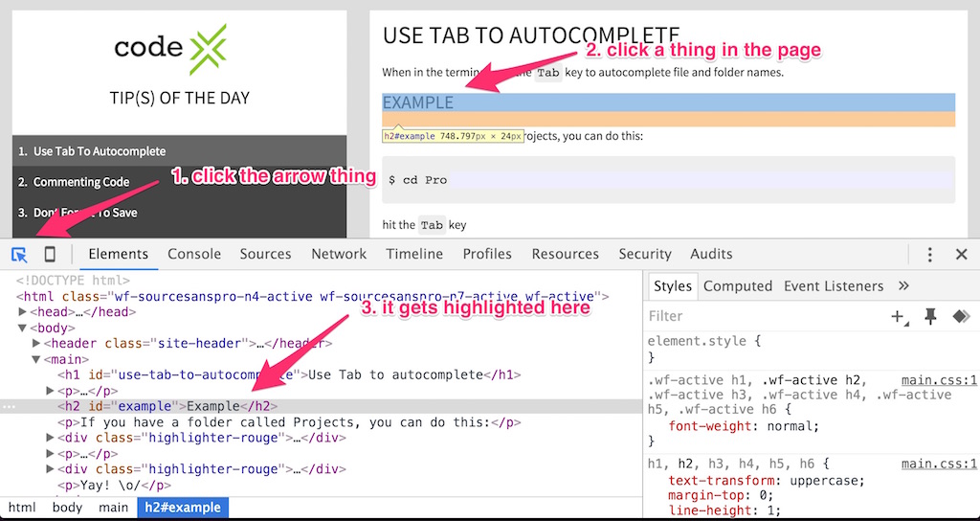The image size is (980, 521).
Task: Select body in the breadcrumb bar
Action: [x=67, y=508]
